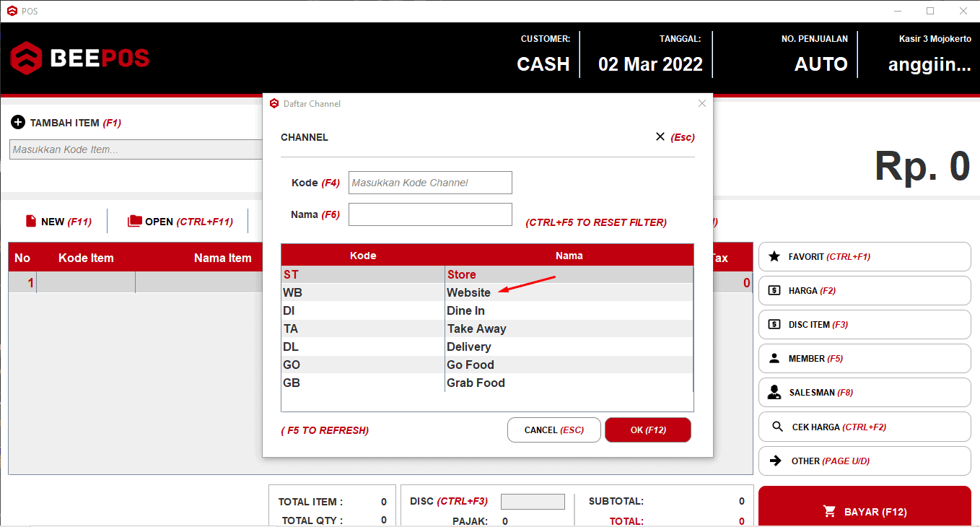Select the Grab Food channel row
Screen dimensions: 980x527
[487, 383]
